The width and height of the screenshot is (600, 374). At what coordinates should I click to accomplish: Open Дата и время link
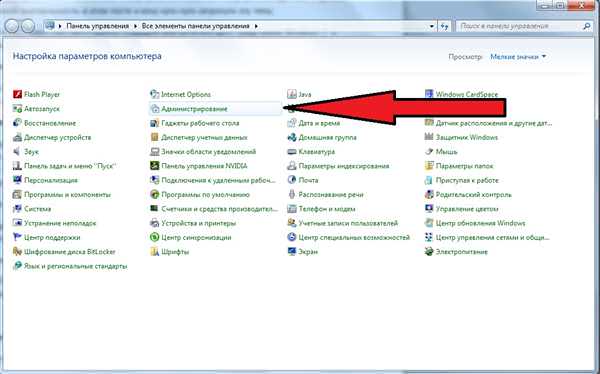[319, 123]
